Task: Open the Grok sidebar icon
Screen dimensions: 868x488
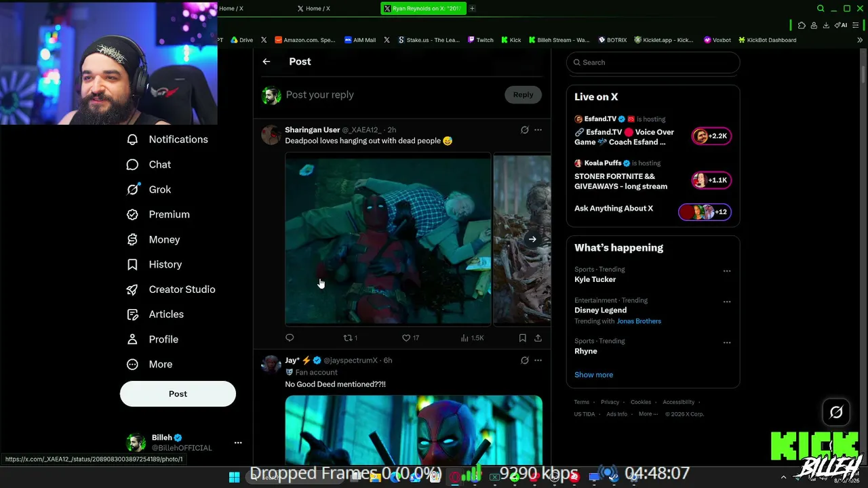Action: click(133, 190)
